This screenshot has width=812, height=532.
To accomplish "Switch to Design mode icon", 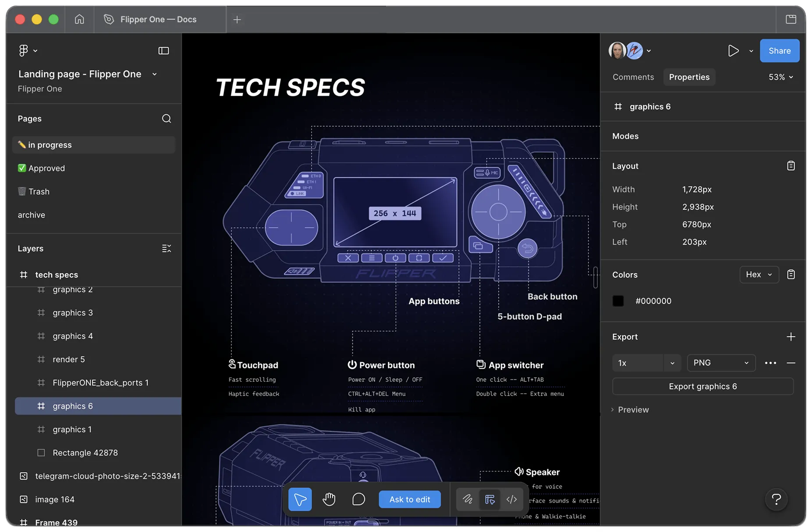I will 490,499.
